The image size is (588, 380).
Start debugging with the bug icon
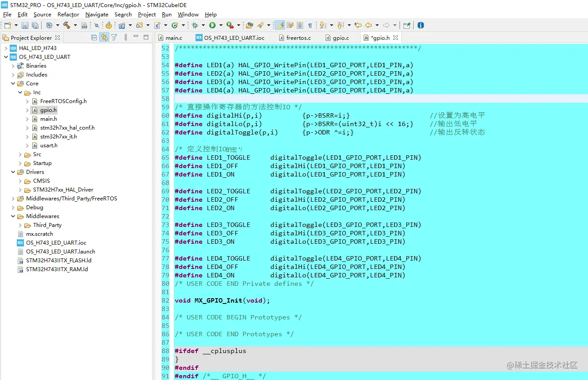tap(195, 25)
